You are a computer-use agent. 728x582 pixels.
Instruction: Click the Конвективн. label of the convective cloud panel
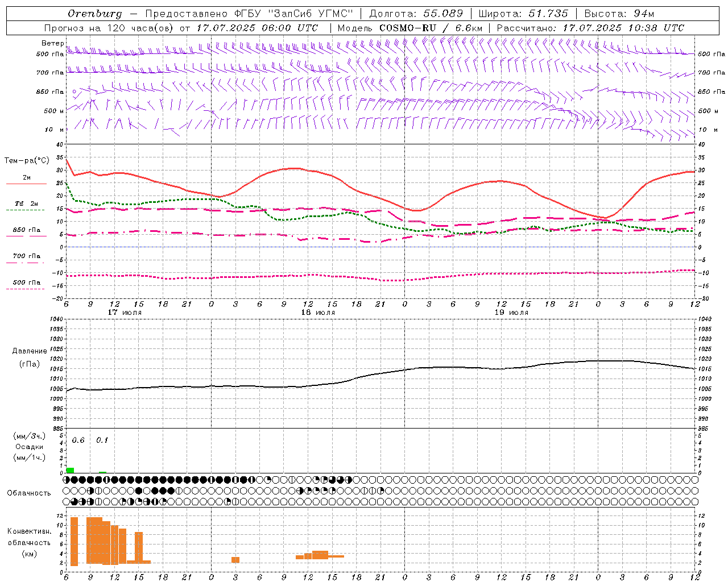pos(30,531)
